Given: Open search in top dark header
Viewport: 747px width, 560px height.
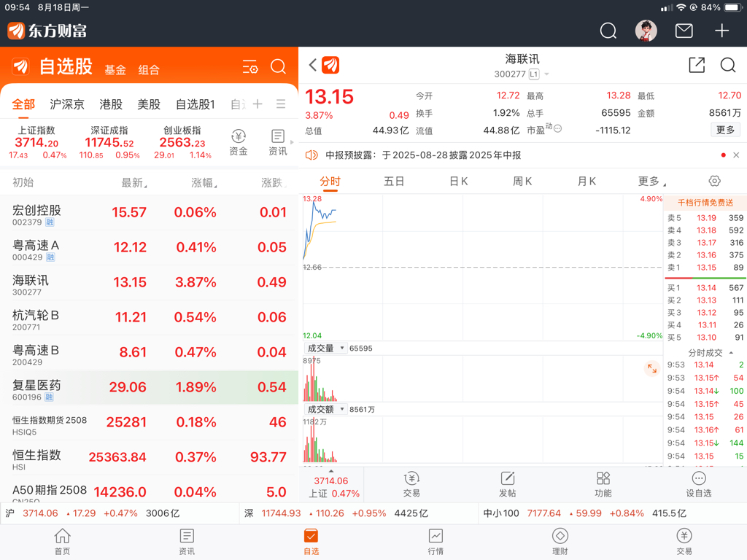Looking at the screenshot, I should [608, 31].
